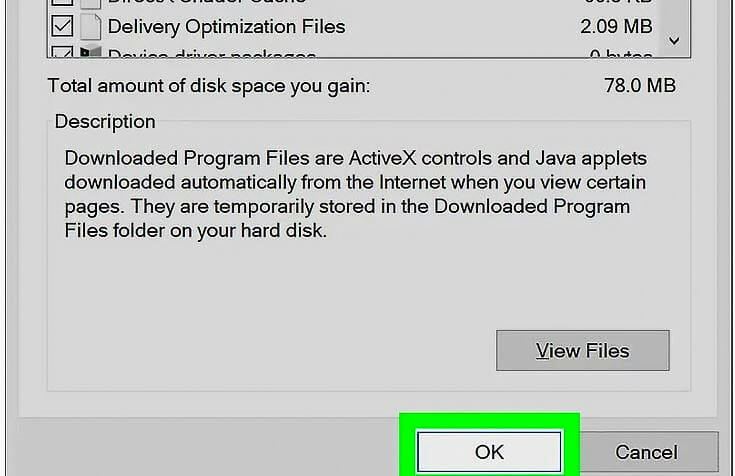
Task: Click the 2.09 MB size value
Action: tap(616, 26)
